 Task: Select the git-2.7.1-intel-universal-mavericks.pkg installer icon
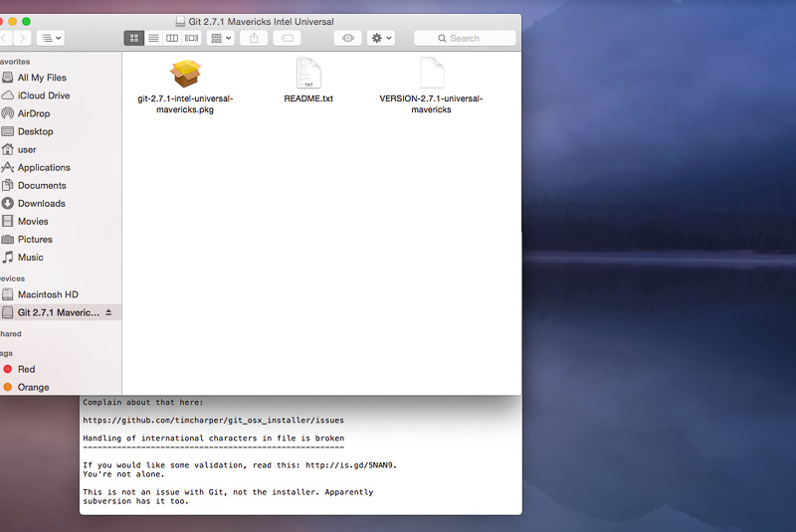185,74
